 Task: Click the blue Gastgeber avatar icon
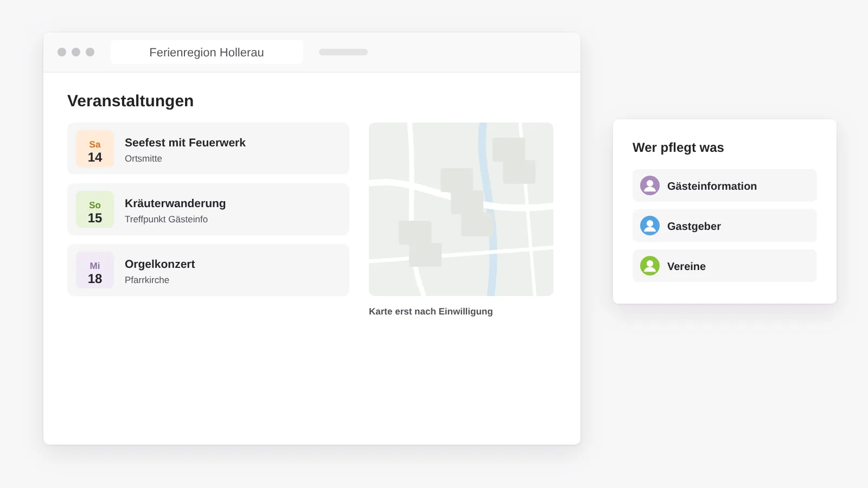click(650, 226)
